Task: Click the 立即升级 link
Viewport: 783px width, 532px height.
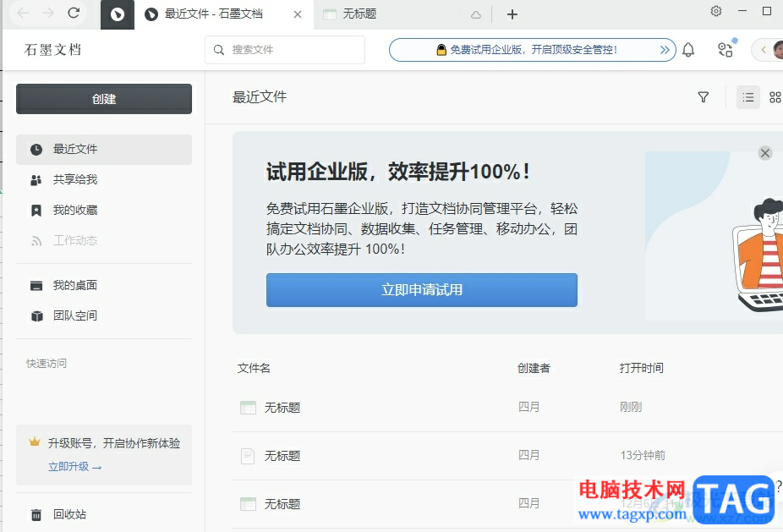Action: click(75, 467)
